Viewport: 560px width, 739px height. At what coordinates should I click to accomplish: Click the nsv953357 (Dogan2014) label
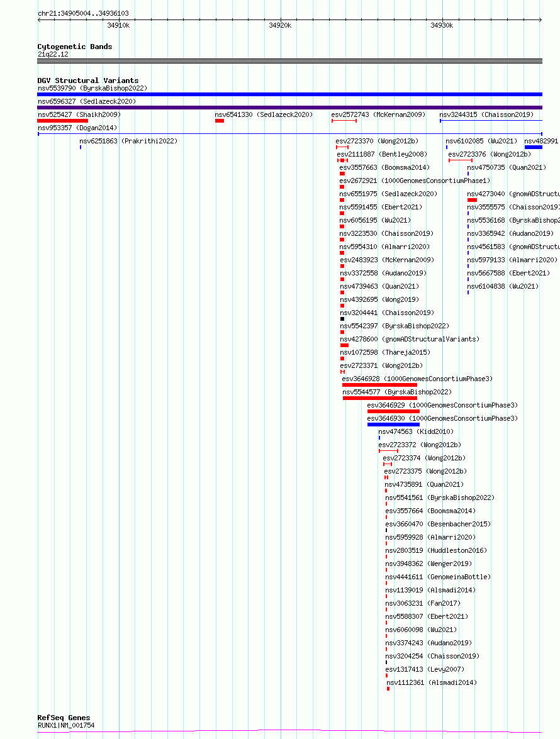point(77,128)
